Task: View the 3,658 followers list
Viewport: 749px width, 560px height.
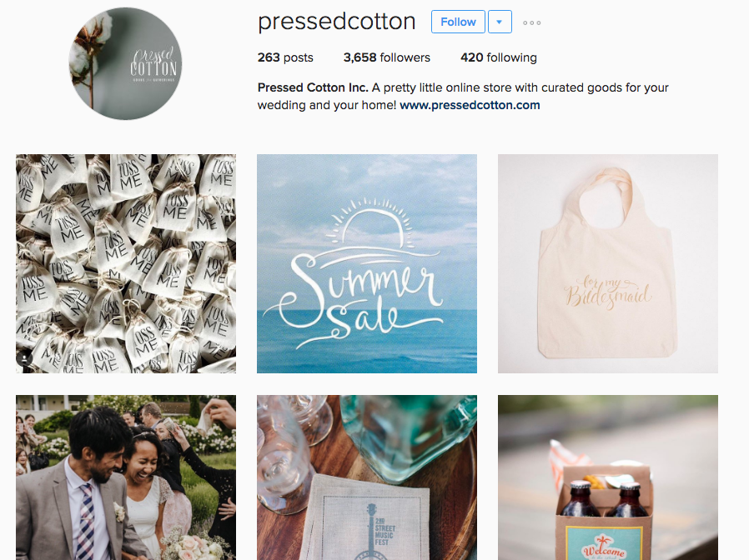Action: (x=386, y=57)
